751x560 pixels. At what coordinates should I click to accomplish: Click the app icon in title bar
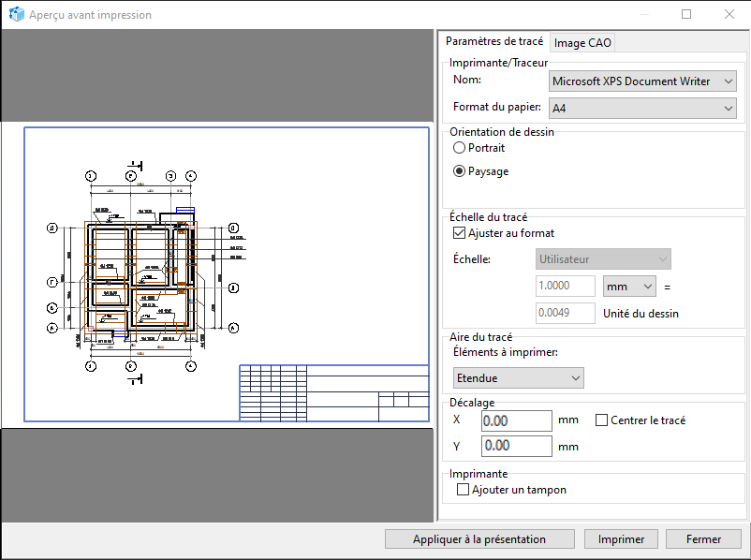click(x=16, y=15)
